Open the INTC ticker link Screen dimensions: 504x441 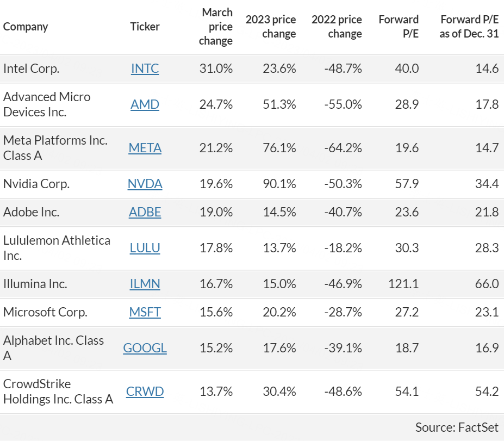pos(145,69)
